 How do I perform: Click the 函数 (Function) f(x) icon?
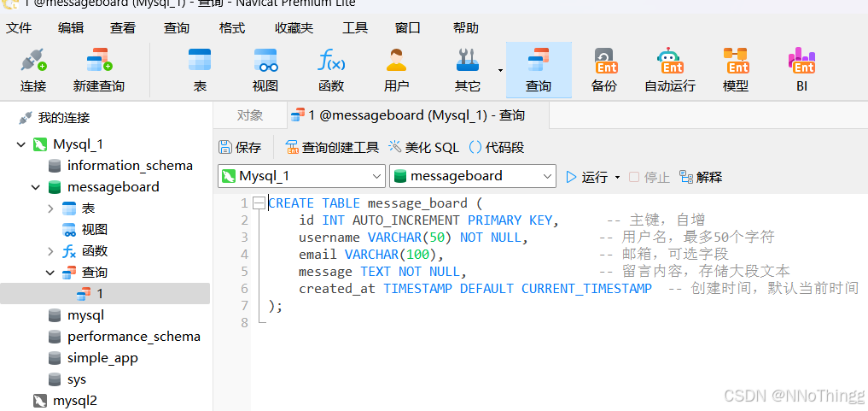coord(331,69)
